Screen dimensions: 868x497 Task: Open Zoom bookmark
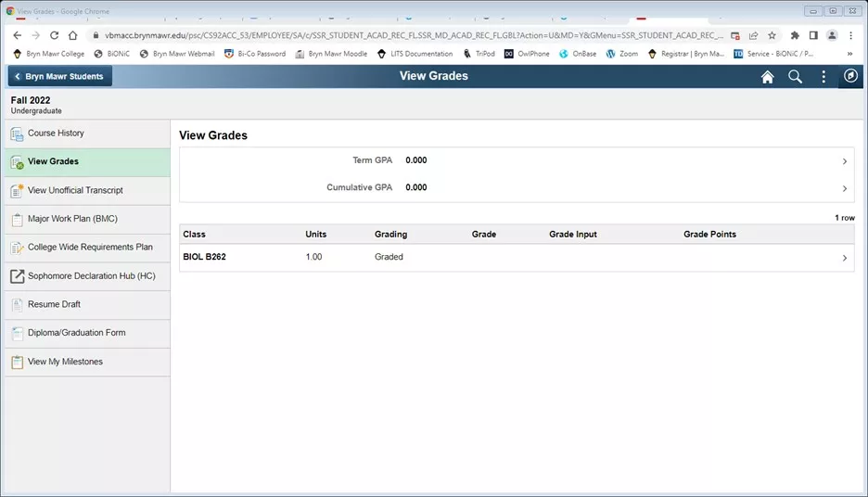point(622,54)
